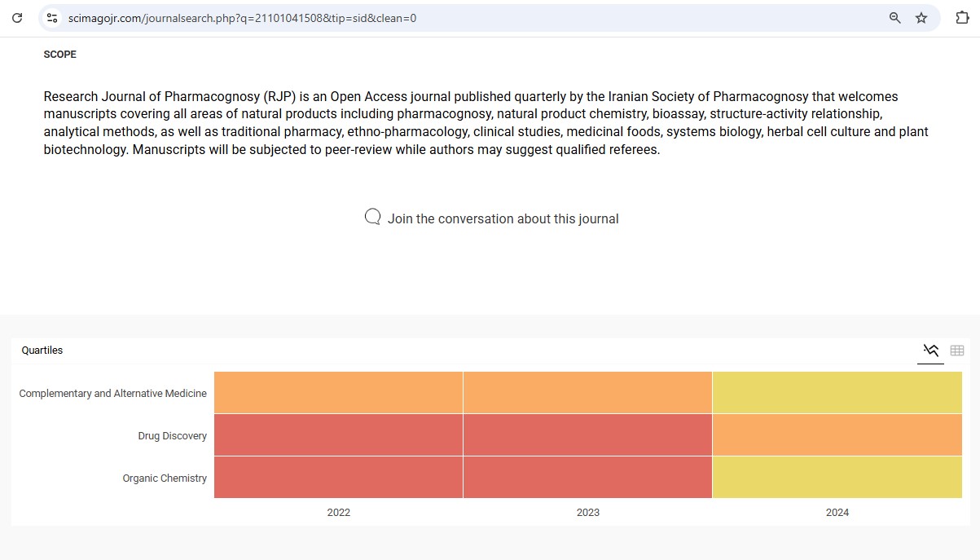This screenshot has height=560, width=980.
Task: Click the Drug Discovery category label
Action: tap(172, 436)
